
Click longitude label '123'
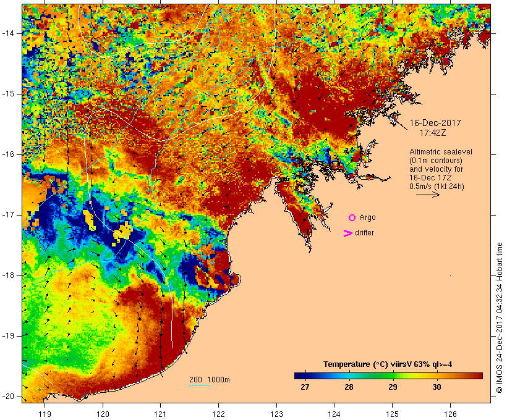[x=276, y=414]
